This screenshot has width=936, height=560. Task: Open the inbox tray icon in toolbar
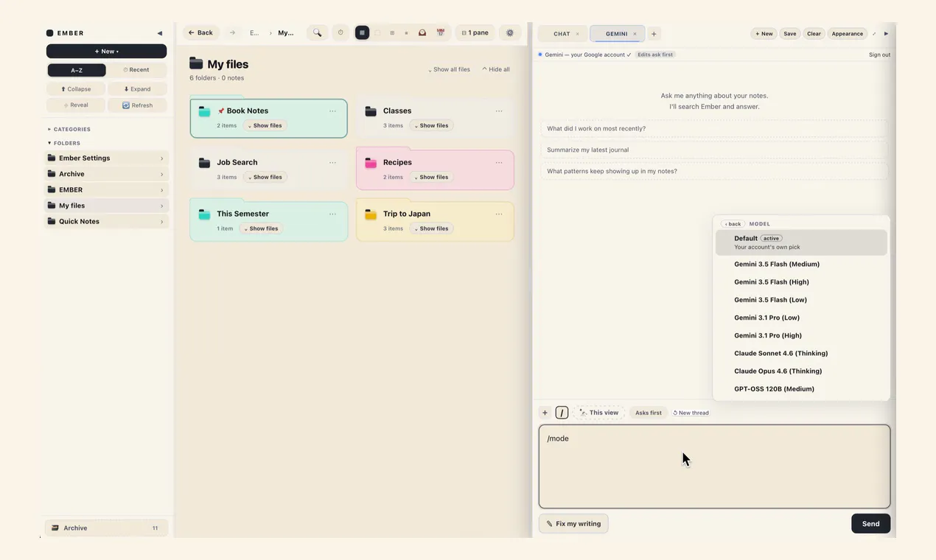[x=422, y=32]
